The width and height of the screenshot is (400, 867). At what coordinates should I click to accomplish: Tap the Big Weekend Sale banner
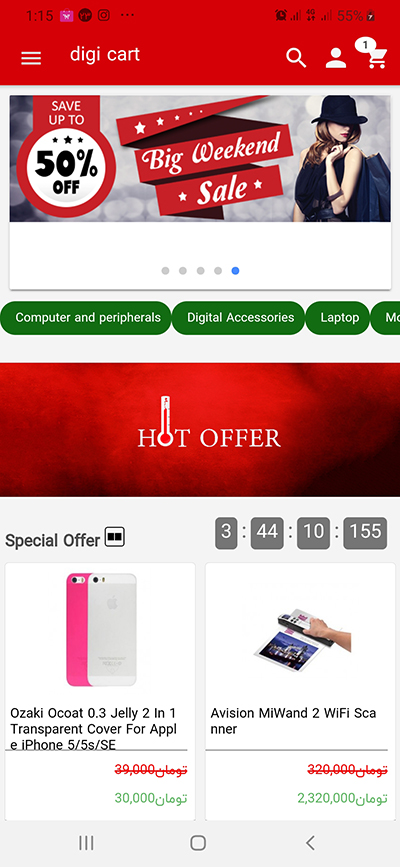click(200, 159)
